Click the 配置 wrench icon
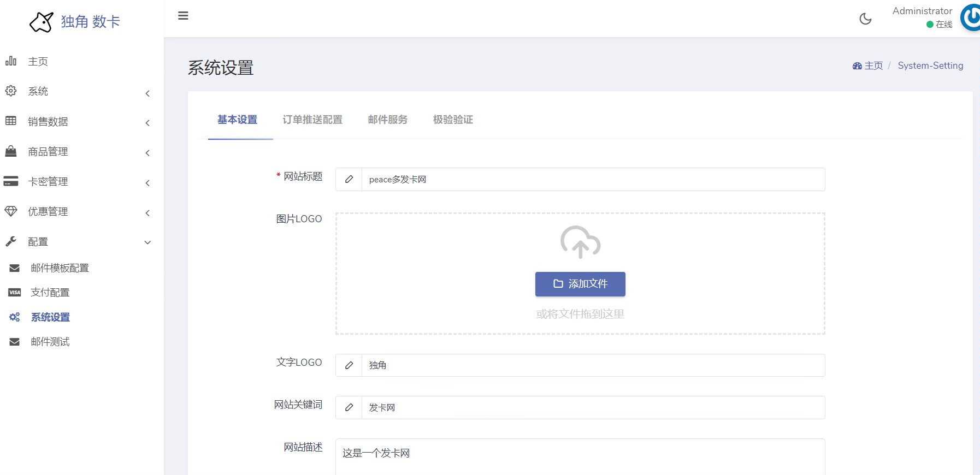This screenshot has width=980, height=475. tap(11, 241)
